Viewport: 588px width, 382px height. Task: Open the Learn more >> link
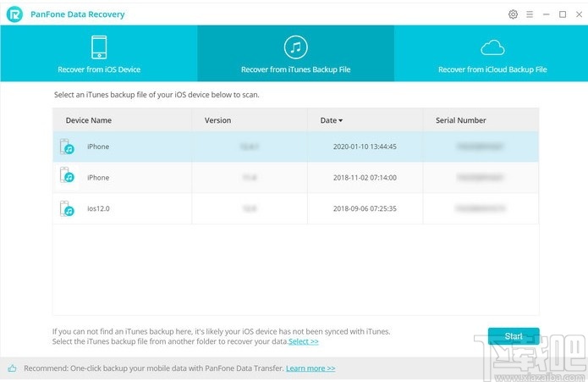click(x=310, y=368)
